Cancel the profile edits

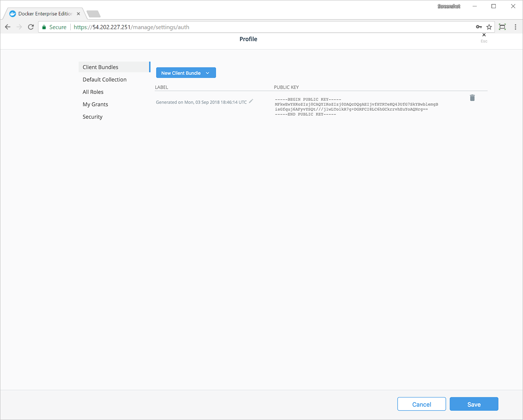point(421,404)
